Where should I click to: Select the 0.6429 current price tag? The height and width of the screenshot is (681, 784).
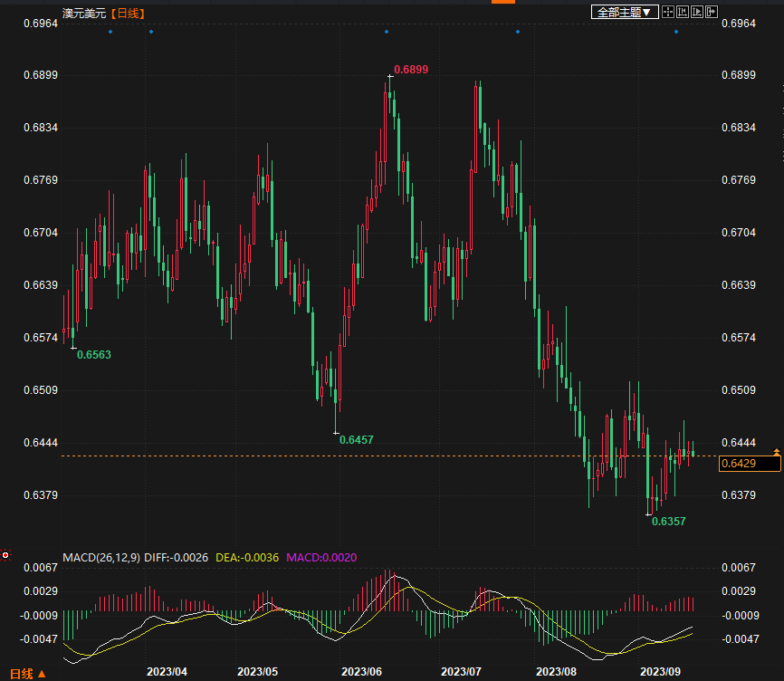pos(749,464)
